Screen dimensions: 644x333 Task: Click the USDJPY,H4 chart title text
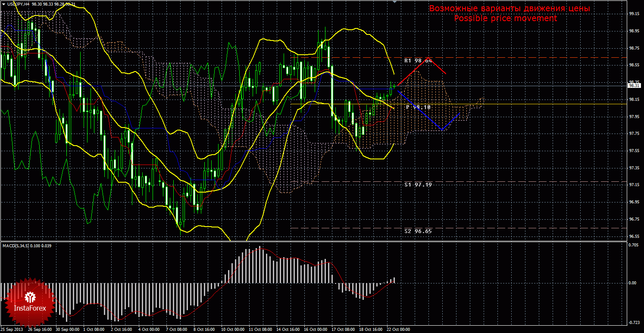18,4
